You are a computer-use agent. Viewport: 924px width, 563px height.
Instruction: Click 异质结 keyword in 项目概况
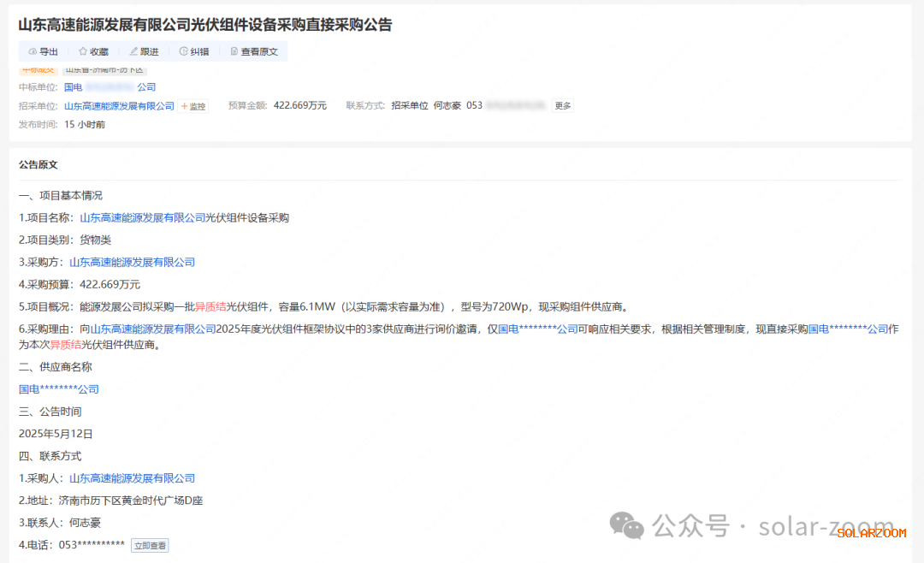(210, 307)
